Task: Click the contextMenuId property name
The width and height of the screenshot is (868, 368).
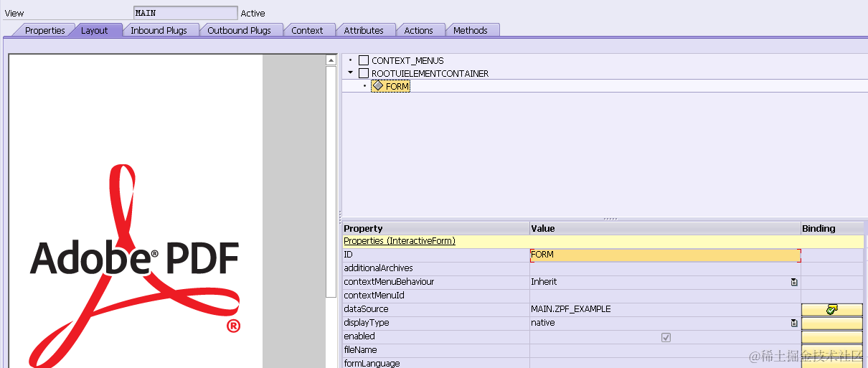Action: (x=374, y=296)
